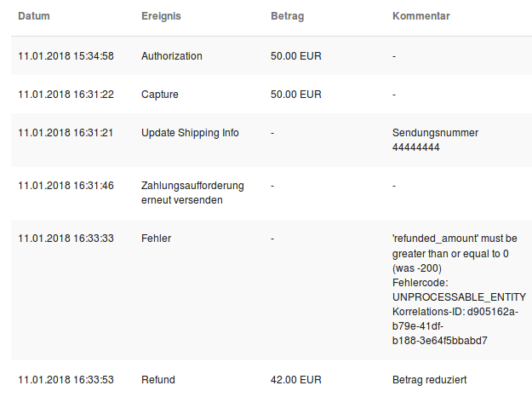Click the date 11.01.2018 16:31:46
This screenshot has width=532, height=397.
66,186
